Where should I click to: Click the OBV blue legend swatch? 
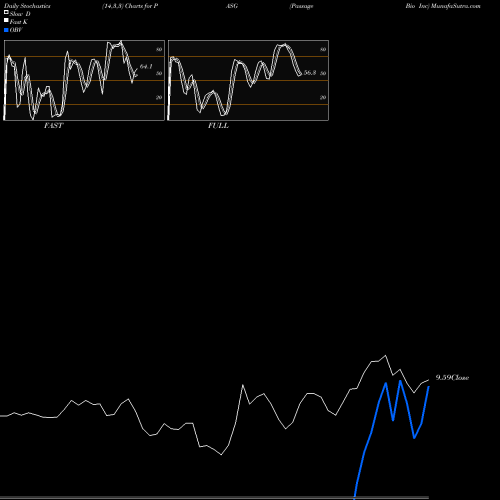pos(6,30)
